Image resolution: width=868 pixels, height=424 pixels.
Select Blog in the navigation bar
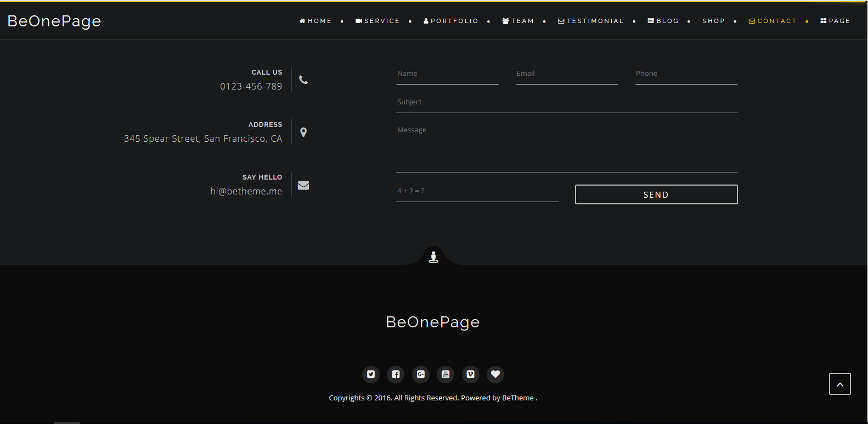[x=663, y=21]
